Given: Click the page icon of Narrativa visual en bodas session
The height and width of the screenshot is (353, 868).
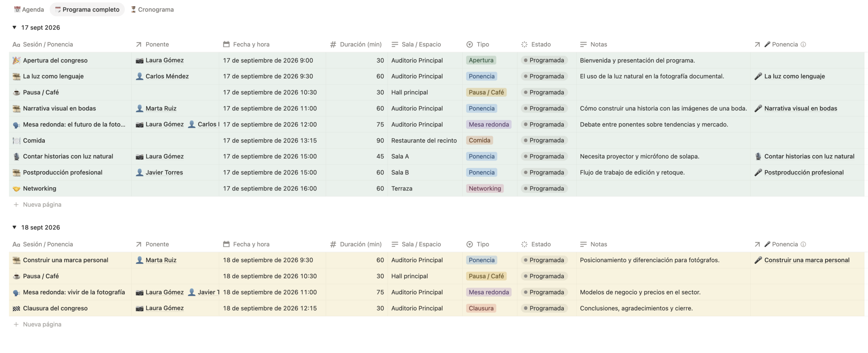Looking at the screenshot, I should pos(16,109).
